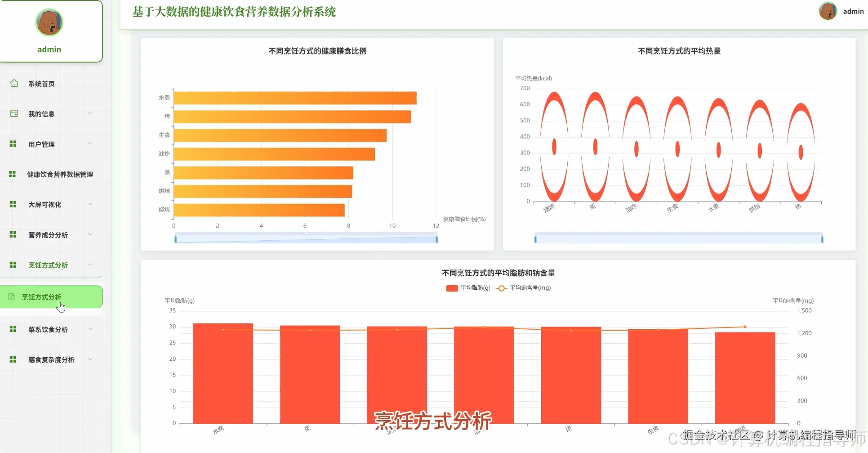Click the 烧烤 pictorial symbol in average-calorie chart
868x453 pixels.
coord(554,147)
